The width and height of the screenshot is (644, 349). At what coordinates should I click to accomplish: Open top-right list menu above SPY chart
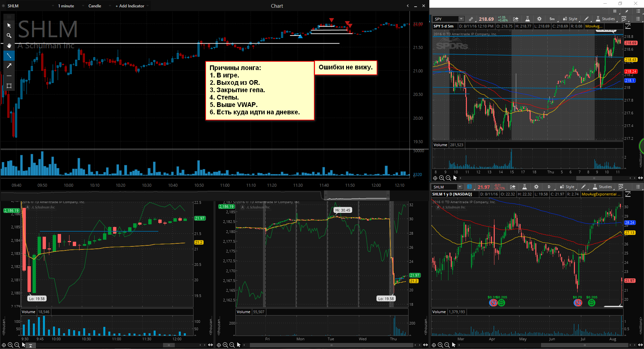638,11
